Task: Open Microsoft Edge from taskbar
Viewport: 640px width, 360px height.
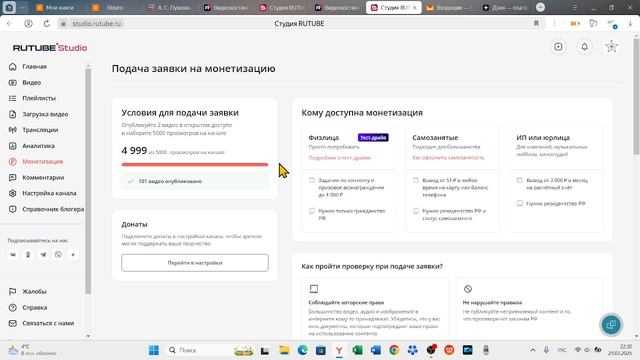Action: (302, 350)
